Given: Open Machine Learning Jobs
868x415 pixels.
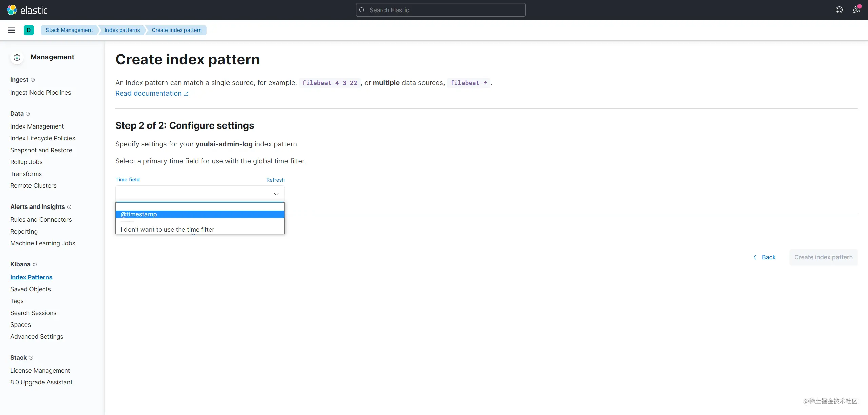Looking at the screenshot, I should pyautogui.click(x=43, y=243).
